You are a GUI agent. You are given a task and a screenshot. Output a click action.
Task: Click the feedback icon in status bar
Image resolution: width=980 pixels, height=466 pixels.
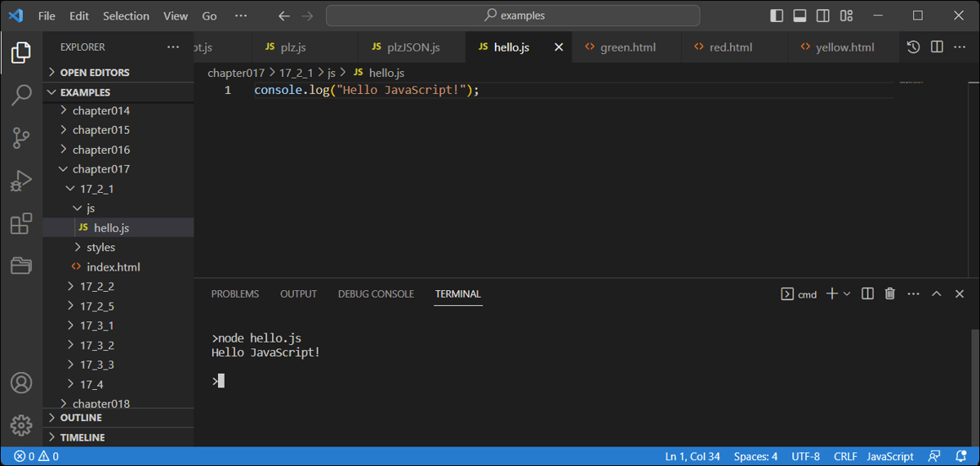pos(934,456)
